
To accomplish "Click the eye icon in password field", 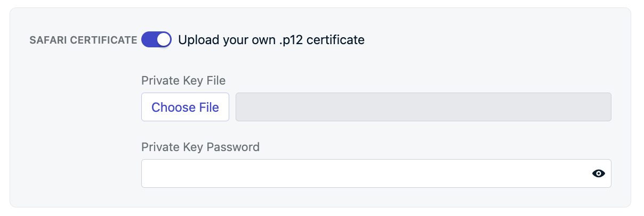I will point(599,173).
